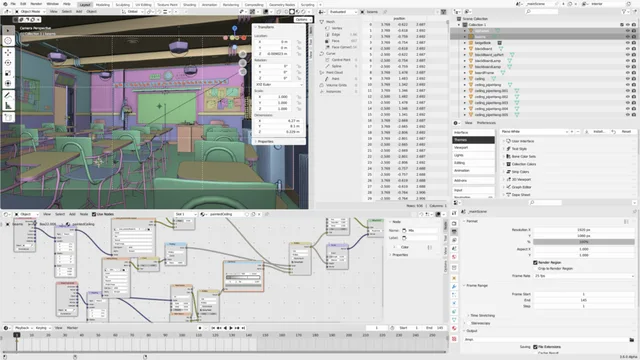Viewport: 640px width, 360px height.
Task: Open the Frame Rate dropdown
Action: coord(584,276)
